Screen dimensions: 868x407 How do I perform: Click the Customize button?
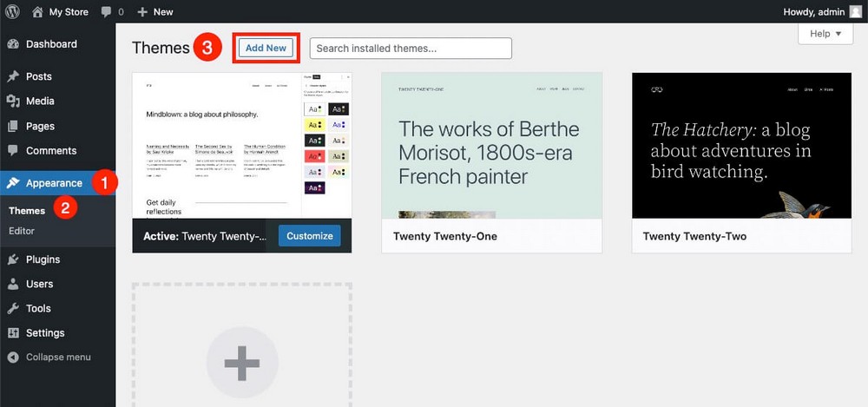[310, 236]
